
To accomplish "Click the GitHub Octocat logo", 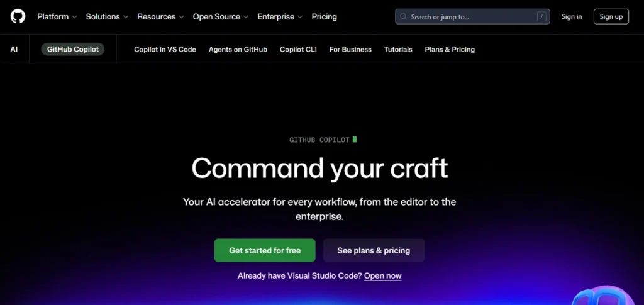I will [x=18, y=17].
